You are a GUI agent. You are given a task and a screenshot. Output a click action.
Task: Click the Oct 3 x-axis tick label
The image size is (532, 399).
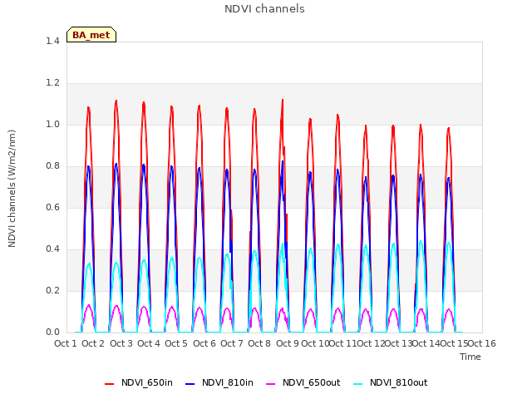(121, 343)
